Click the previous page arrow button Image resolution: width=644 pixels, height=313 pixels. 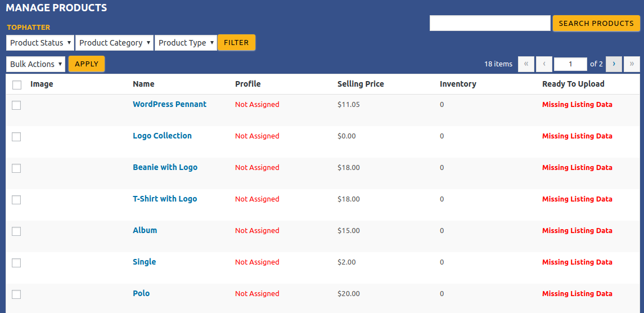coord(544,64)
